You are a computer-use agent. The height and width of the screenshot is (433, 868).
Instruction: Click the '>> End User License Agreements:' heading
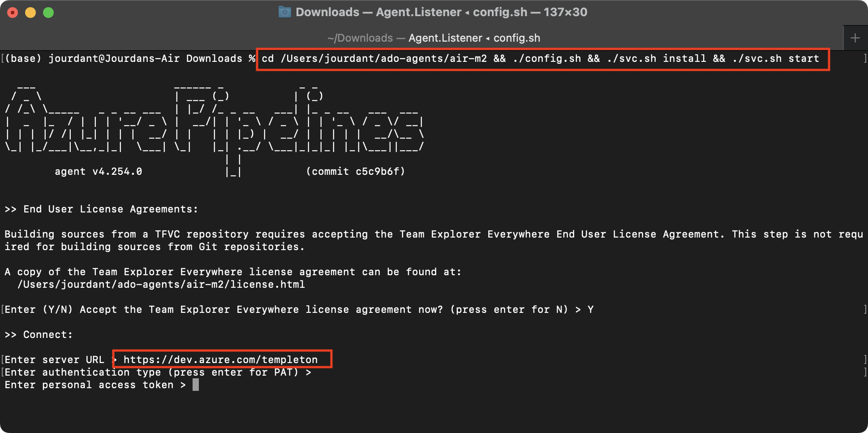(101, 209)
